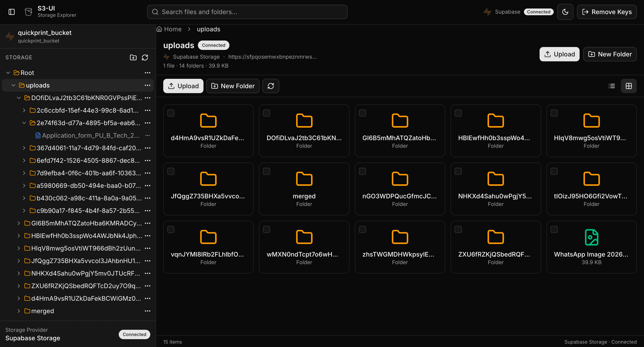Select checkbox on d4HmA9vsR1UZkDaFe folder card
Screen dimensions: 644x347
171,113
